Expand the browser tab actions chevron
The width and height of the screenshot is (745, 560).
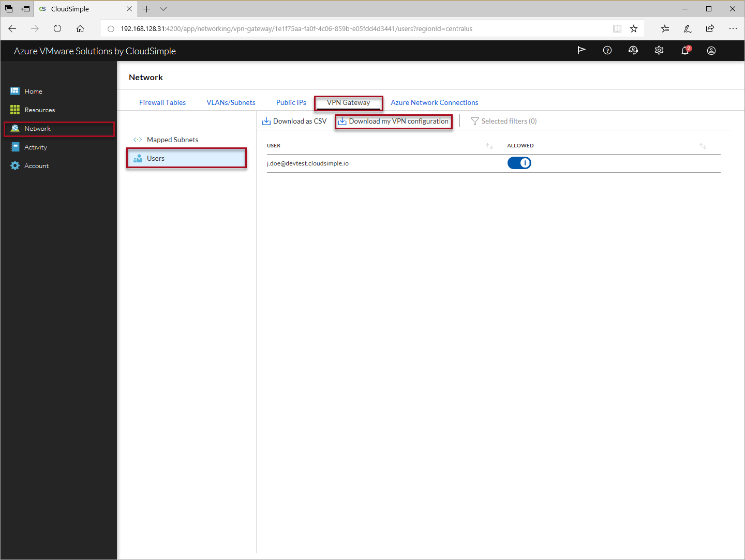(x=163, y=9)
